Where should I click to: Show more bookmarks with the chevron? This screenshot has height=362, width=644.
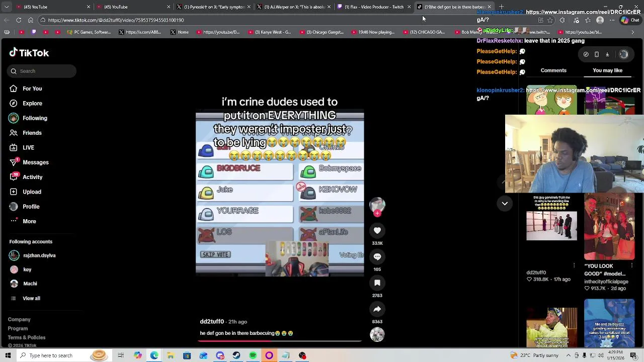[x=632, y=32]
